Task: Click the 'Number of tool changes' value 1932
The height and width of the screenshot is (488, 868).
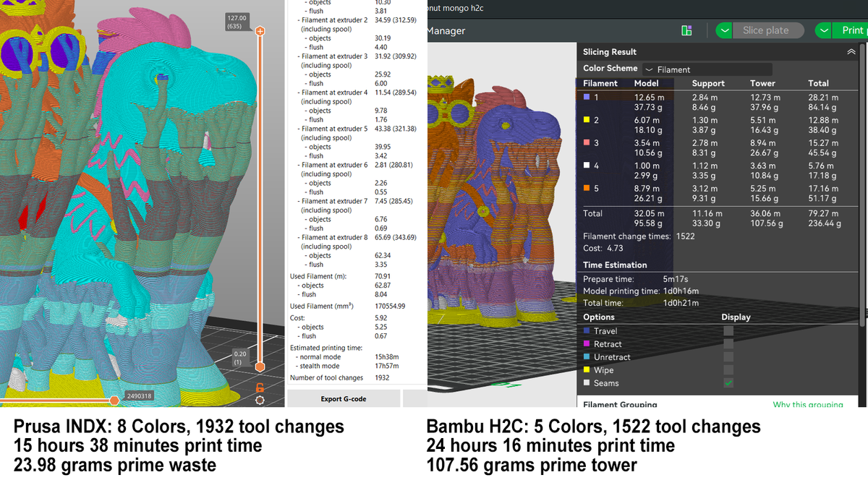Action: [x=382, y=377]
